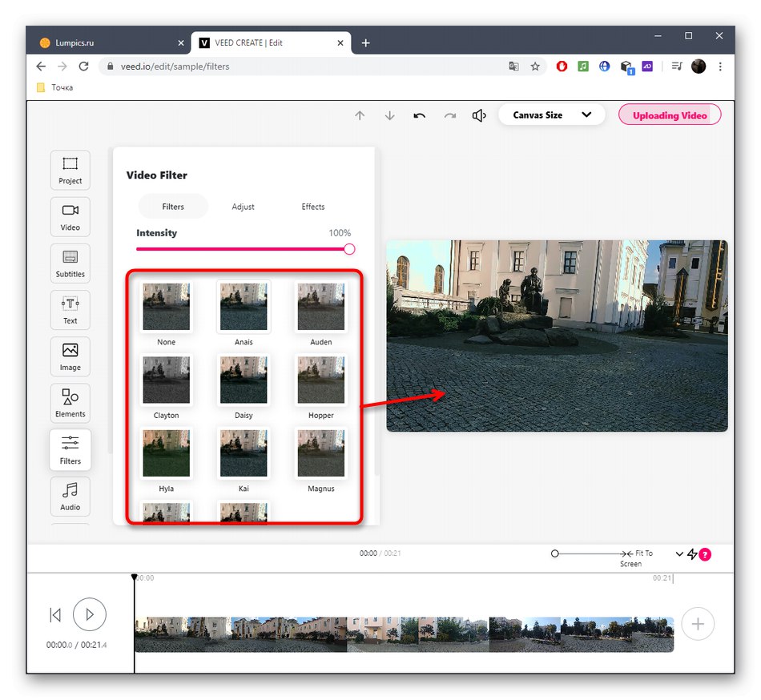
Task: Click the speaker volume icon
Action: pyautogui.click(x=479, y=115)
